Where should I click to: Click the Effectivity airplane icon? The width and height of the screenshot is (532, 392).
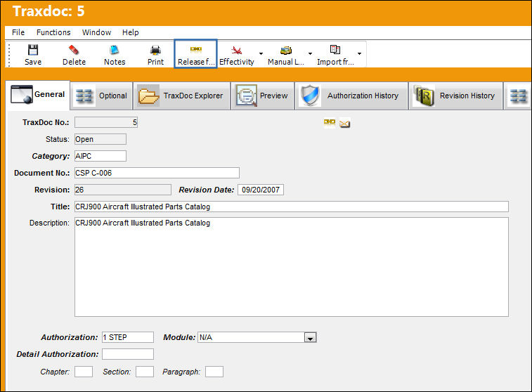[236, 50]
